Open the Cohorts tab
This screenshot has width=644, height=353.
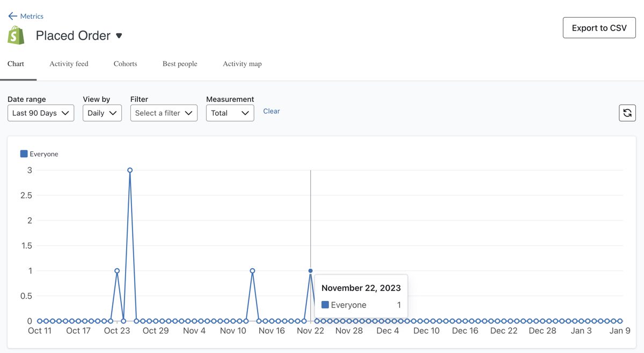pos(125,64)
